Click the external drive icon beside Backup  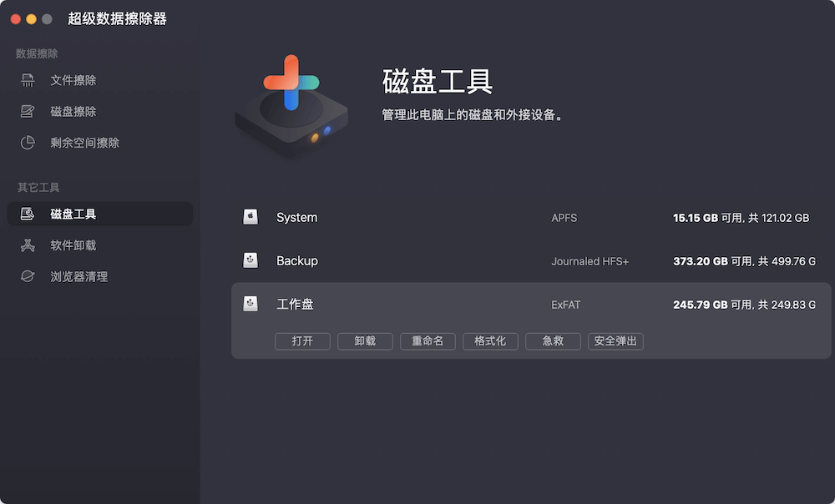(x=250, y=260)
